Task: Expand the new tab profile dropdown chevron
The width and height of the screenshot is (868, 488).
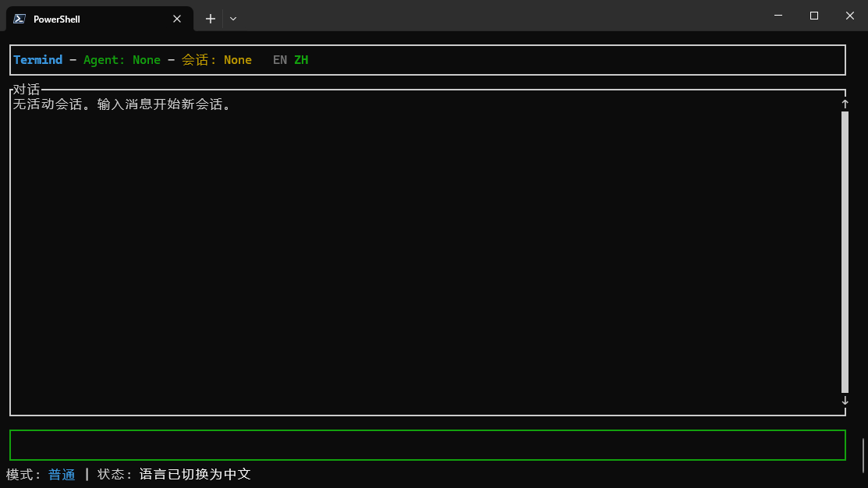Action: click(233, 19)
